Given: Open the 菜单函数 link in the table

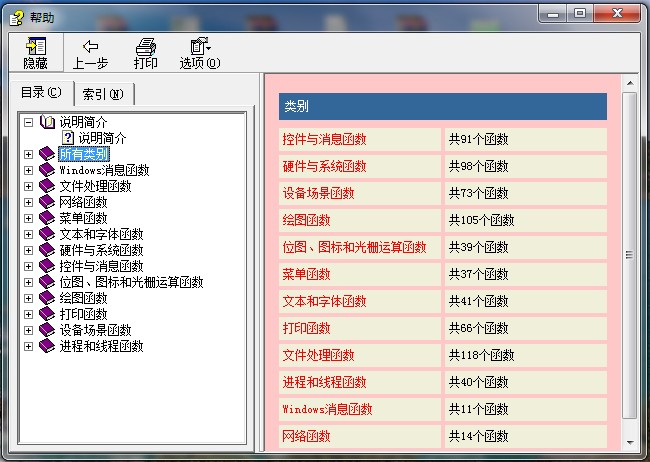Looking at the screenshot, I should [x=306, y=274].
